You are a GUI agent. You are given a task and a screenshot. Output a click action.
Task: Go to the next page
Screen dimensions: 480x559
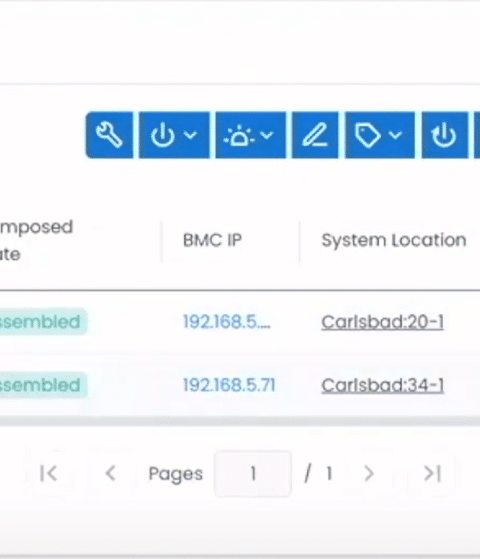click(369, 473)
